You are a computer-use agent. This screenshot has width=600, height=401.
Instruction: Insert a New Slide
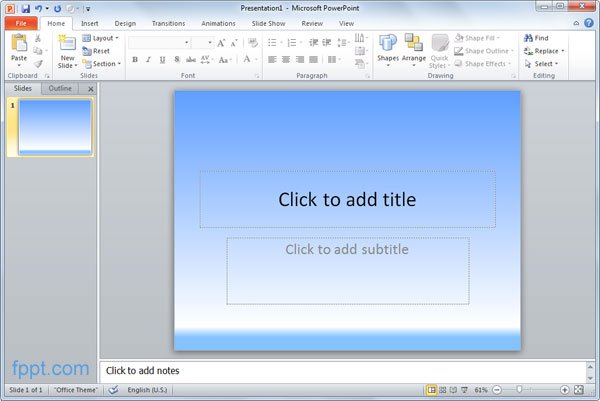67,43
